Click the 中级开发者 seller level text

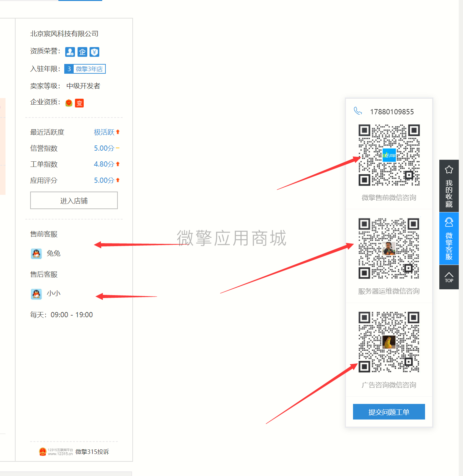[x=83, y=86]
